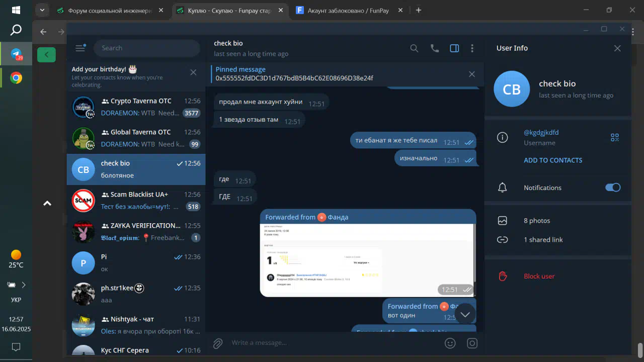Click the outgoing message "изначально"

(x=435, y=159)
